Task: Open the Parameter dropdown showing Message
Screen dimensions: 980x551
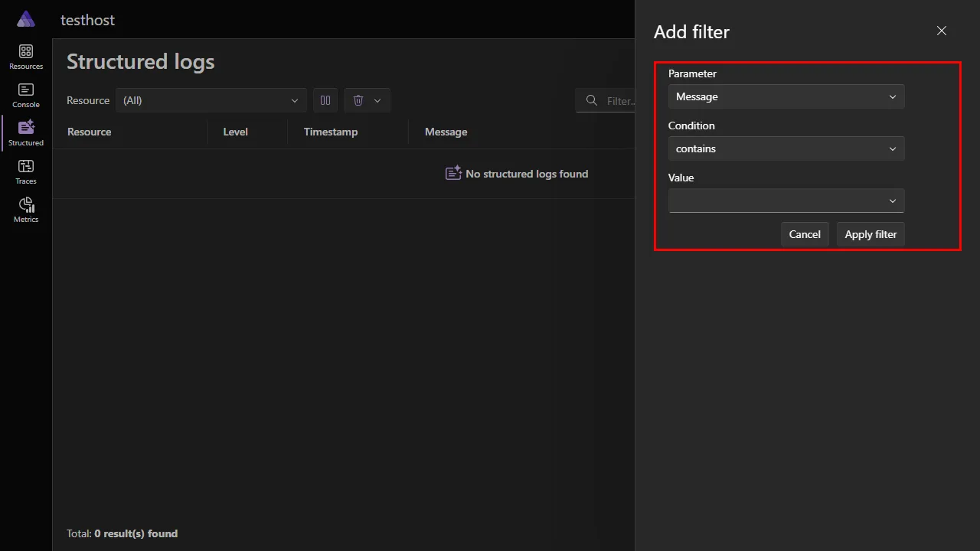Action: pyautogui.click(x=786, y=96)
